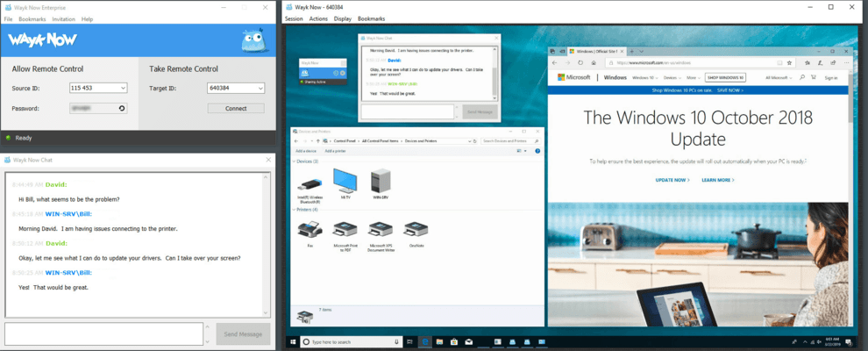Open the Invitation menu
Viewport: 868px width, 351px height.
(64, 18)
